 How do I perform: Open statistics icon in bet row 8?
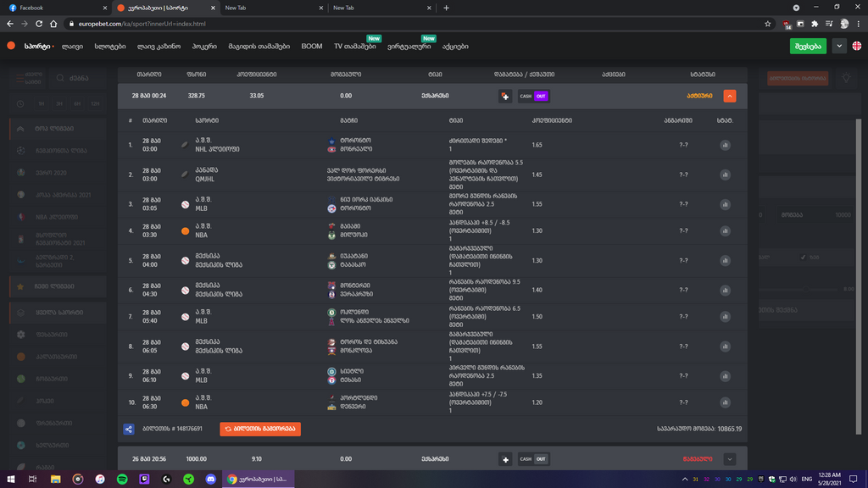[725, 347]
